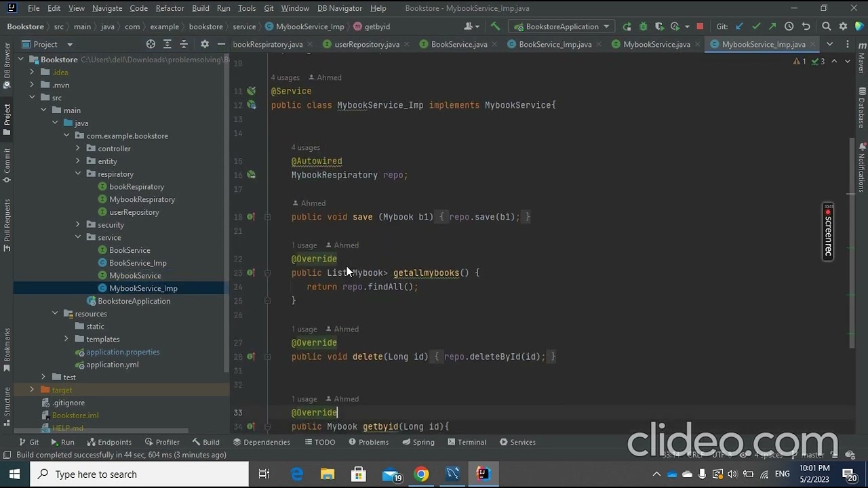
Task: Open Project panel options gear
Action: [x=205, y=44]
